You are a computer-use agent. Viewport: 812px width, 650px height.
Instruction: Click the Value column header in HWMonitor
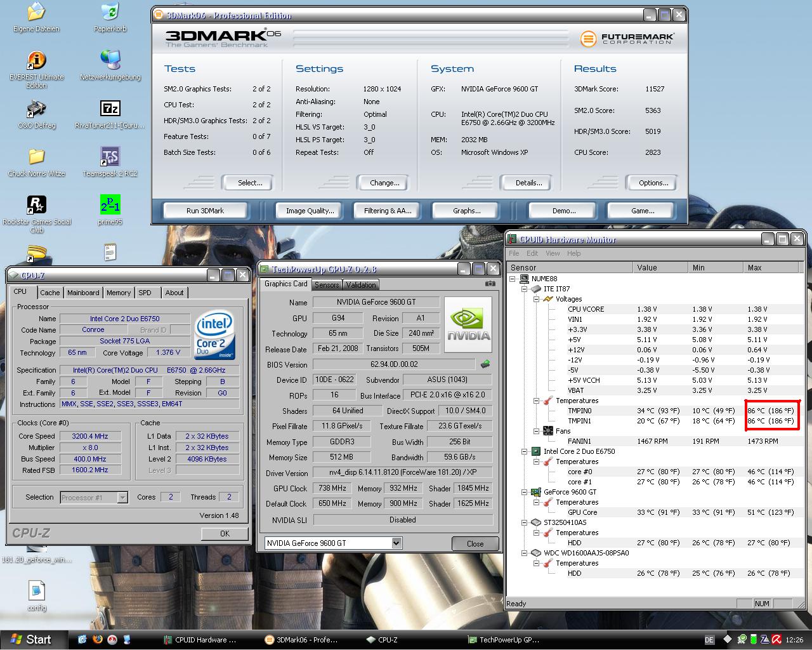[660, 267]
